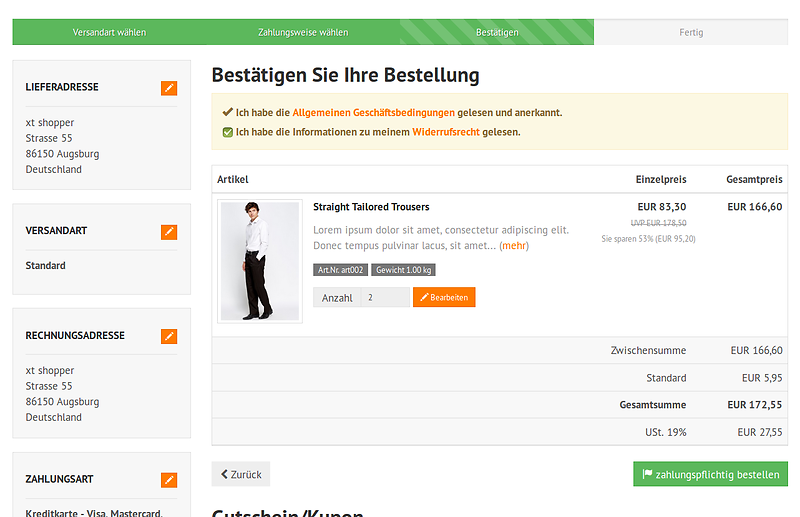Go to 'Versandart wählen' step
This screenshot has width=800, height=517.
[x=109, y=32]
